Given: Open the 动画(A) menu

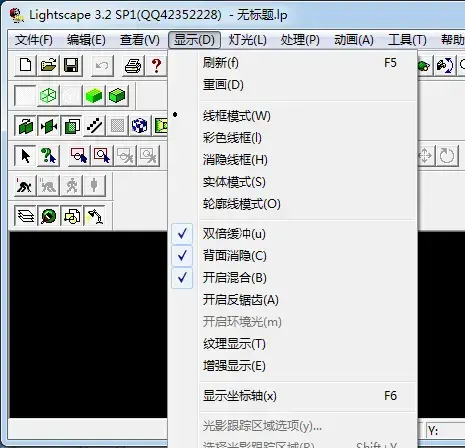Looking at the screenshot, I should [354, 40].
